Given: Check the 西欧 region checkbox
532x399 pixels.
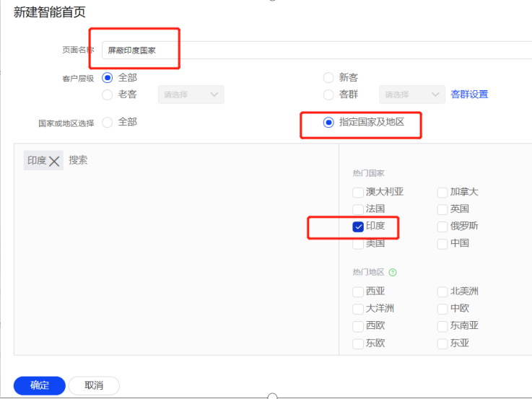Looking at the screenshot, I should pos(358,326).
